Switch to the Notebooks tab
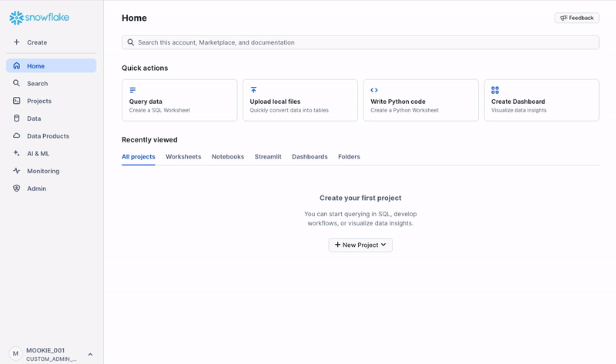The height and width of the screenshot is (364, 616). (x=228, y=156)
